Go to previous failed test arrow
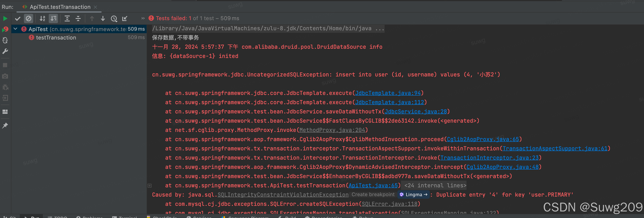 click(x=92, y=18)
